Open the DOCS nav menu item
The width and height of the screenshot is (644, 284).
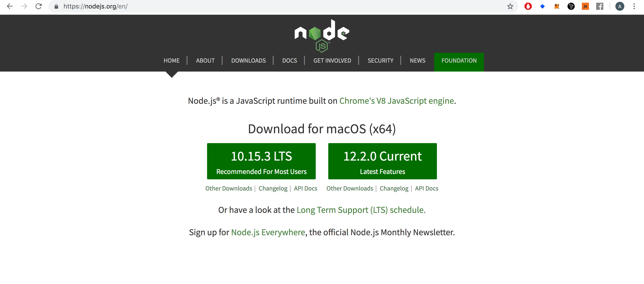point(290,61)
